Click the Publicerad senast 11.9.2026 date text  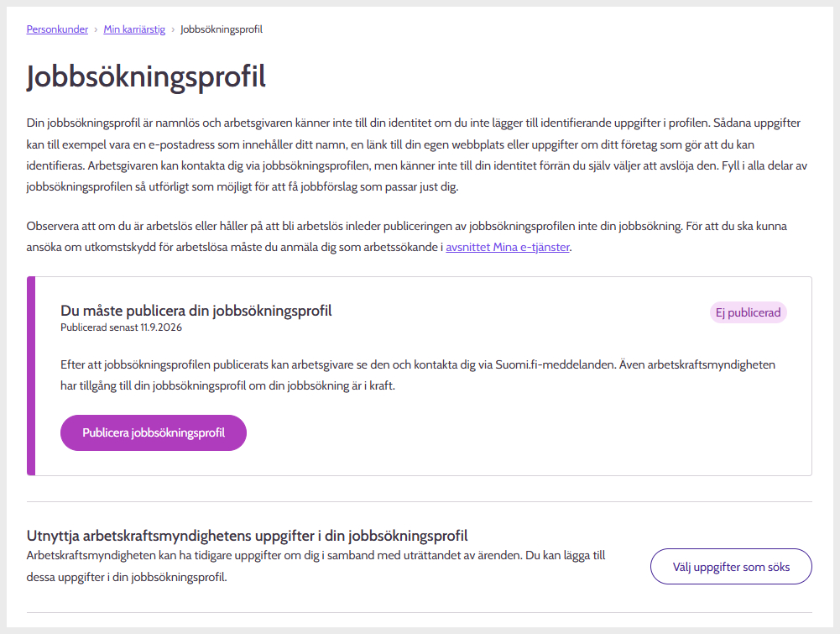121,327
